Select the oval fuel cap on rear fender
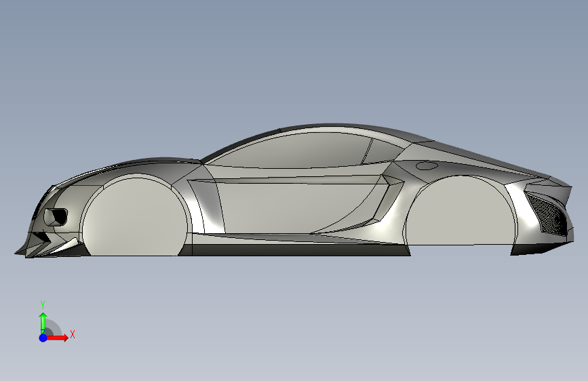Image resolution: width=588 pixels, height=381 pixels. tap(427, 165)
